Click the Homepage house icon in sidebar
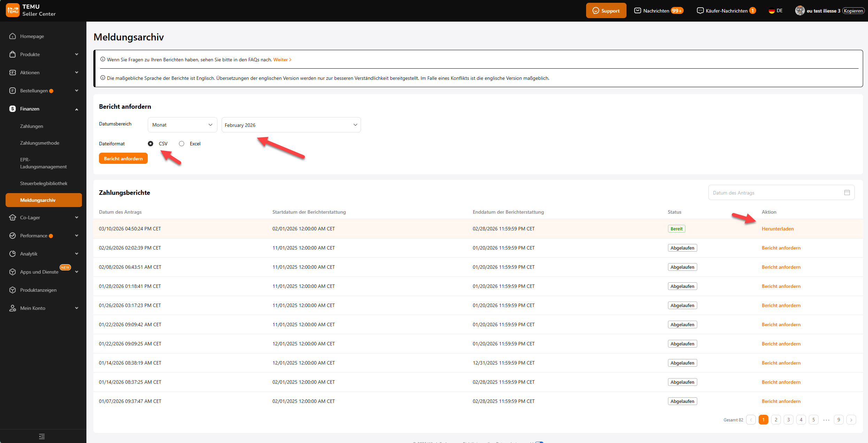Viewport: 868px width, 443px height. [x=13, y=36]
